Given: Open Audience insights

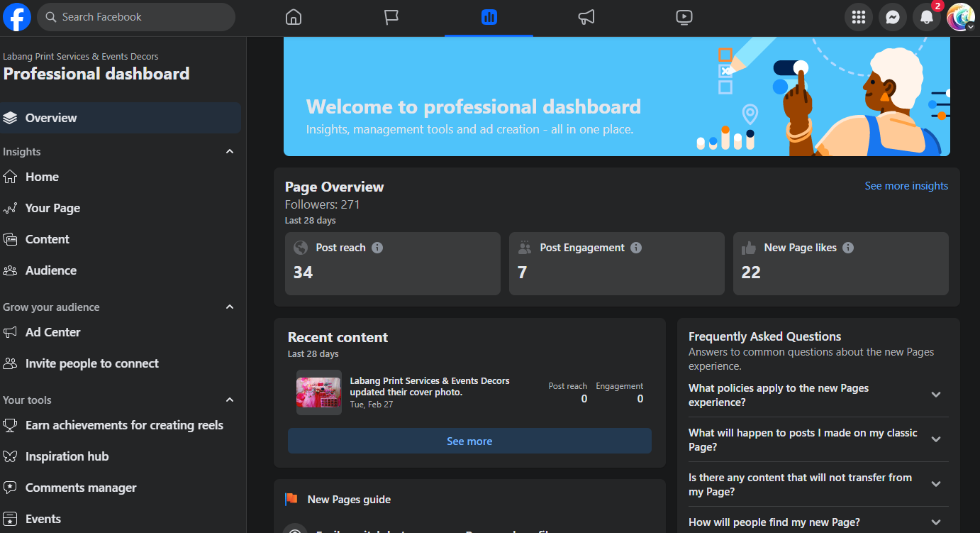Looking at the screenshot, I should point(121,270).
